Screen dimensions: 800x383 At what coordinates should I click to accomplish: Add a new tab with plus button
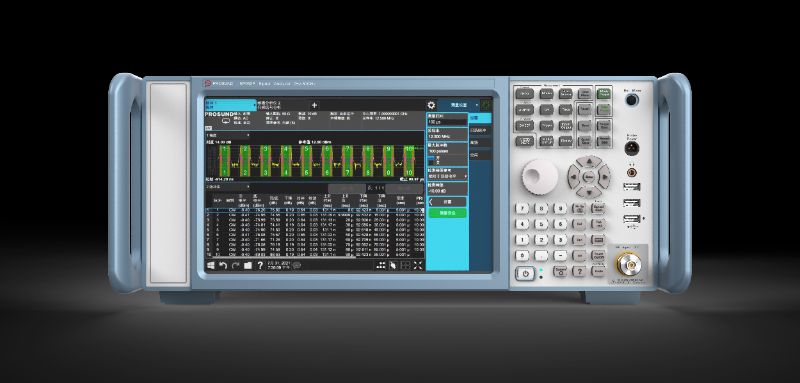pyautogui.click(x=314, y=105)
